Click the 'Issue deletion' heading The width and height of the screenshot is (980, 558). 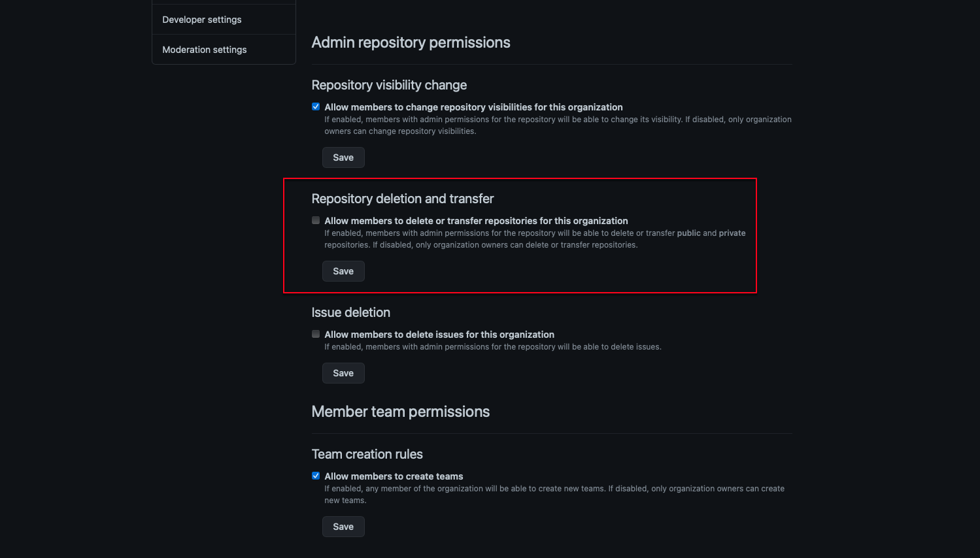pyautogui.click(x=350, y=312)
